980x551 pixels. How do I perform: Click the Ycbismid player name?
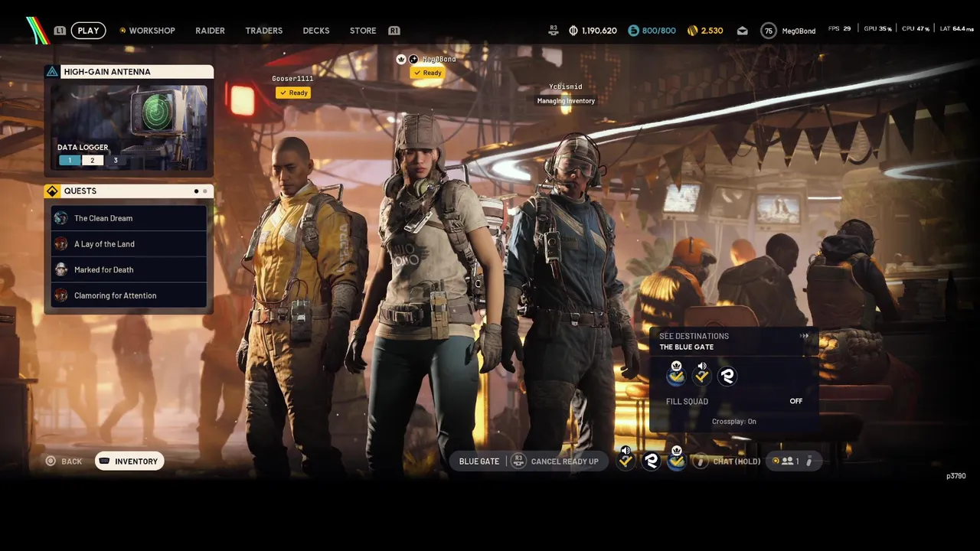566,86
